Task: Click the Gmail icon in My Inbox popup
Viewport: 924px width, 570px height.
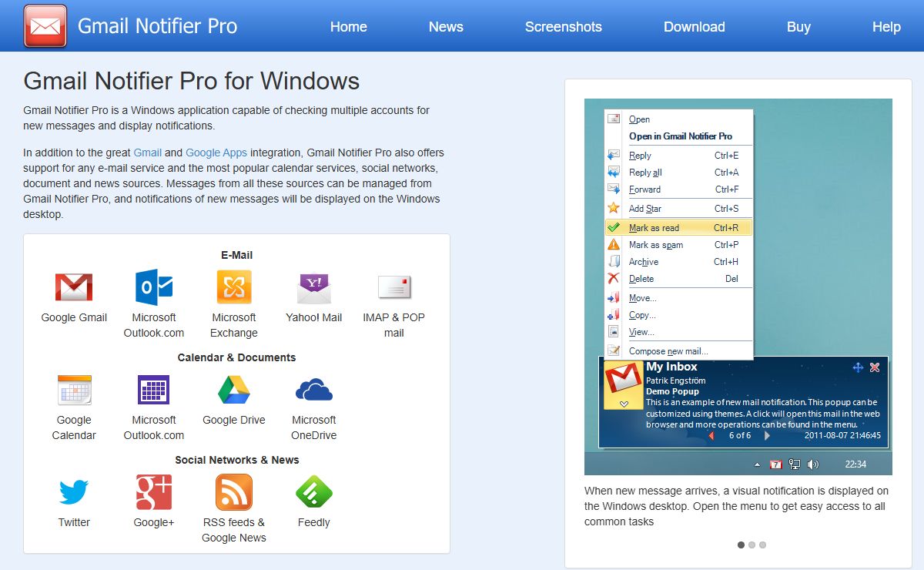Action: tap(623, 379)
